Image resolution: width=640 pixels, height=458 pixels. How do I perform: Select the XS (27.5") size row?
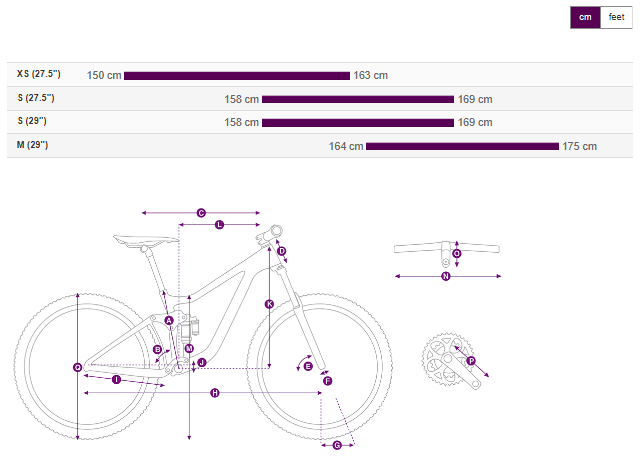(39, 75)
